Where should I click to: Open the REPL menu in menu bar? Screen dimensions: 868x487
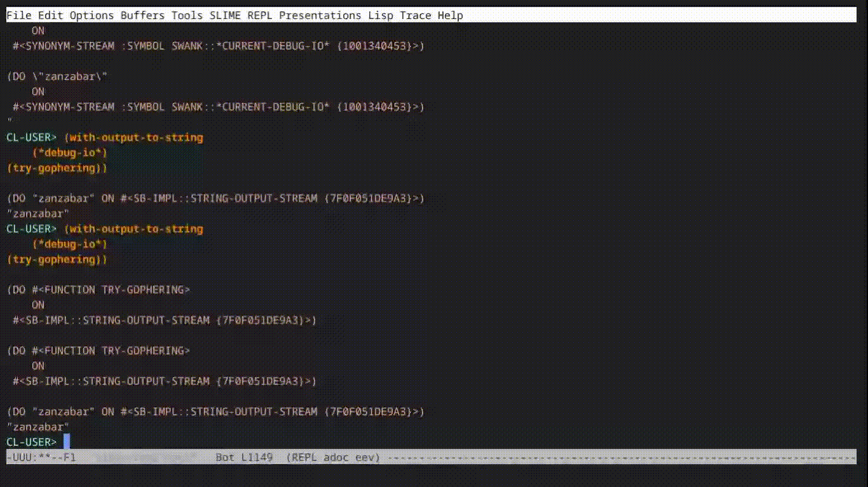pos(260,15)
